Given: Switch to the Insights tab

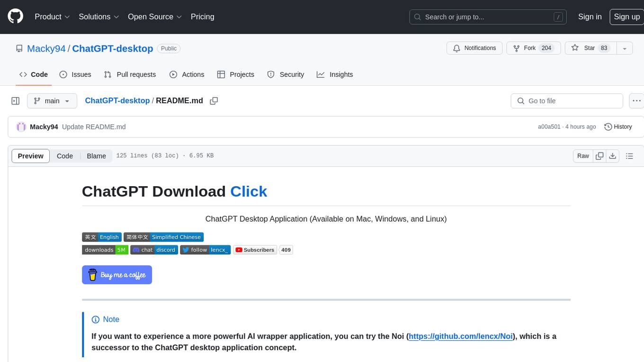Looking at the screenshot, I should click(335, 74).
